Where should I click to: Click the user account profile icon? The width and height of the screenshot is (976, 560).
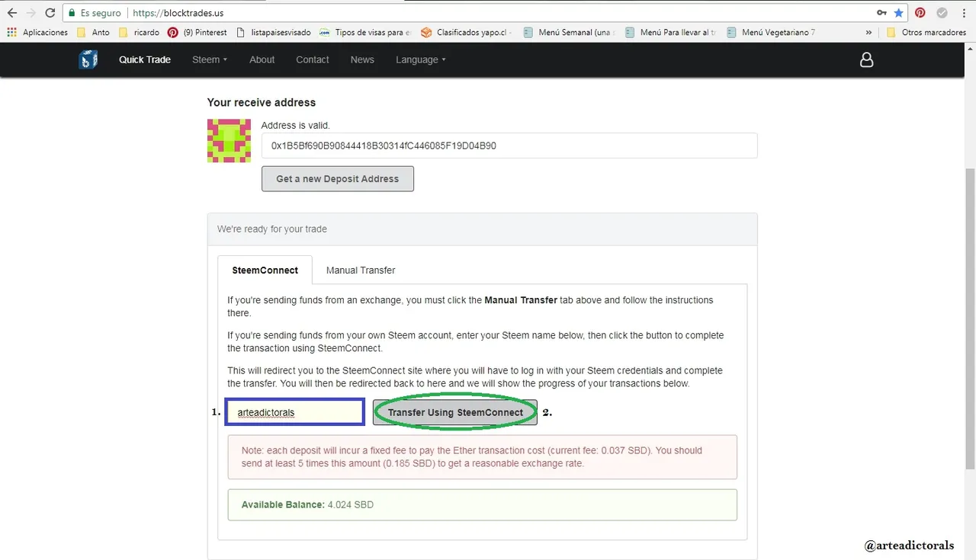point(866,59)
